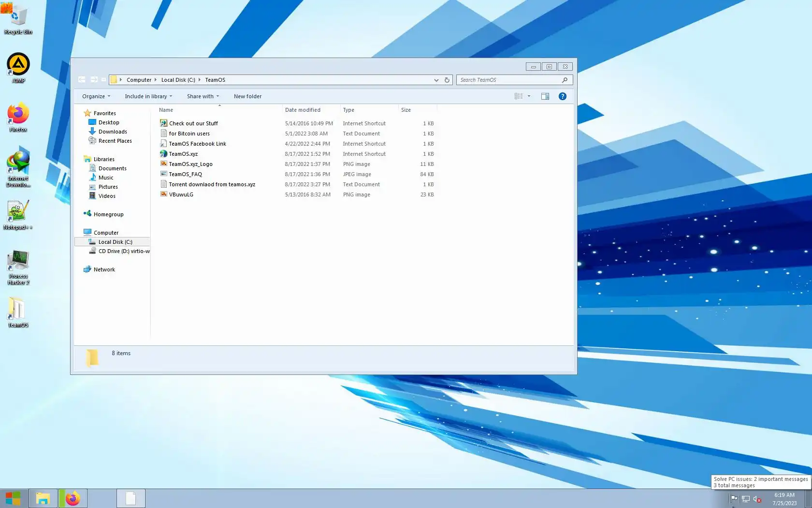Click the search magnifier icon
This screenshot has height=508, width=812.
565,80
